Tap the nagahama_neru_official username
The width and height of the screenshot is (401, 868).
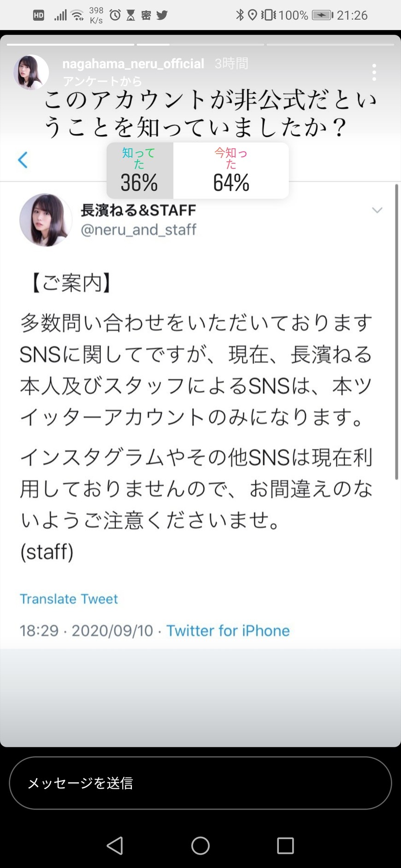tap(133, 64)
